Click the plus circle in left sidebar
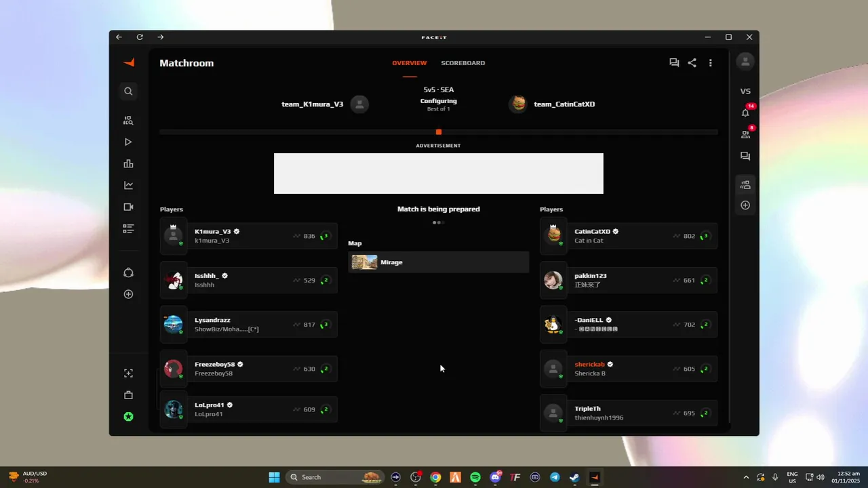 click(128, 294)
